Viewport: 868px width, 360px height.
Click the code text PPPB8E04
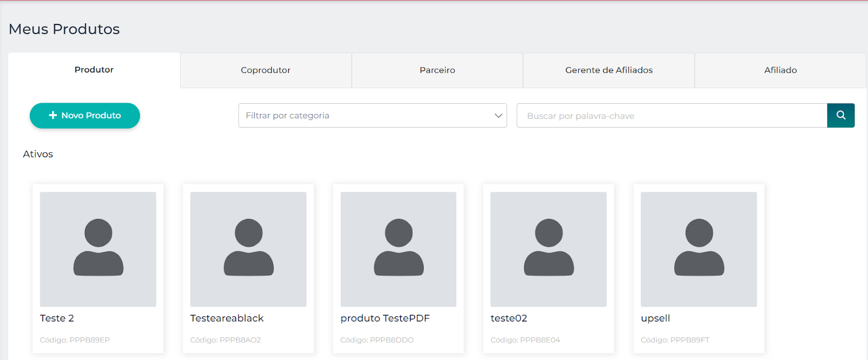(x=540, y=340)
